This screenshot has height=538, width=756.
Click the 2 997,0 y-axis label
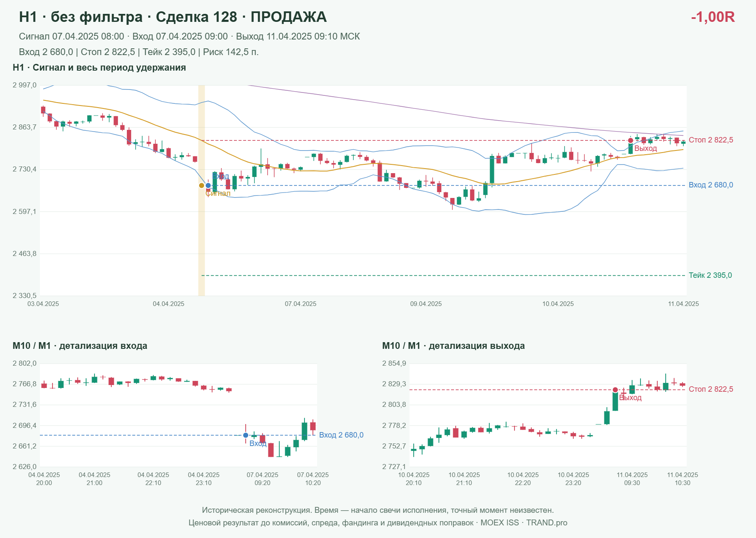tap(24, 85)
